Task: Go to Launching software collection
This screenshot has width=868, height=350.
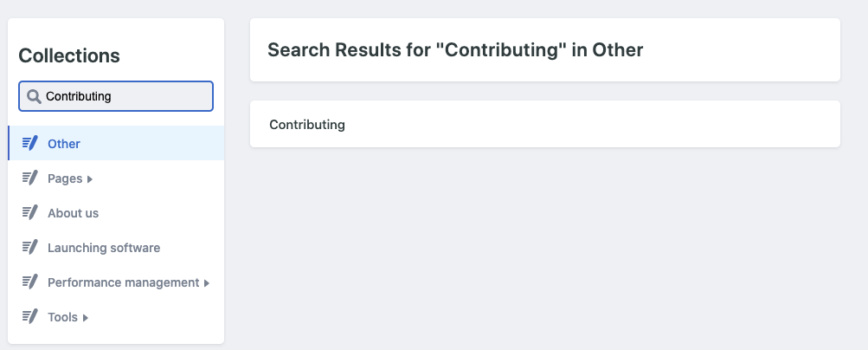Action: (104, 248)
